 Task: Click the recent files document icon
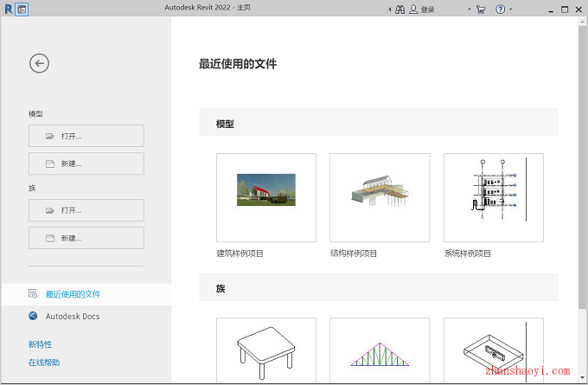pyautogui.click(x=33, y=294)
